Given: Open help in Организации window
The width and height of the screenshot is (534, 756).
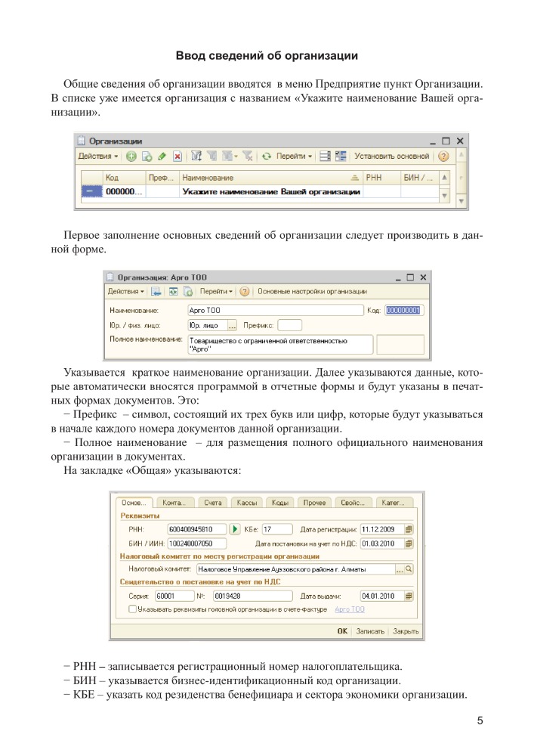Looking at the screenshot, I should tap(443, 156).
